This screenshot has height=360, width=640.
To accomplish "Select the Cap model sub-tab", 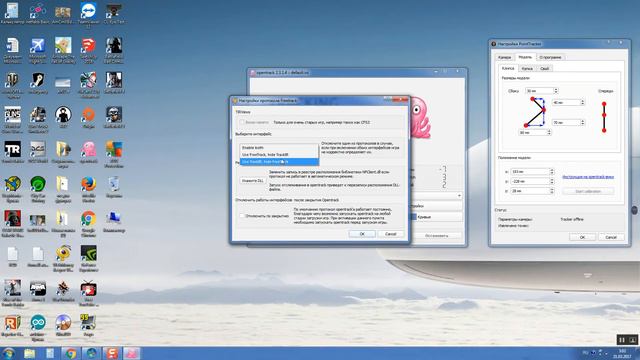I will click(527, 69).
